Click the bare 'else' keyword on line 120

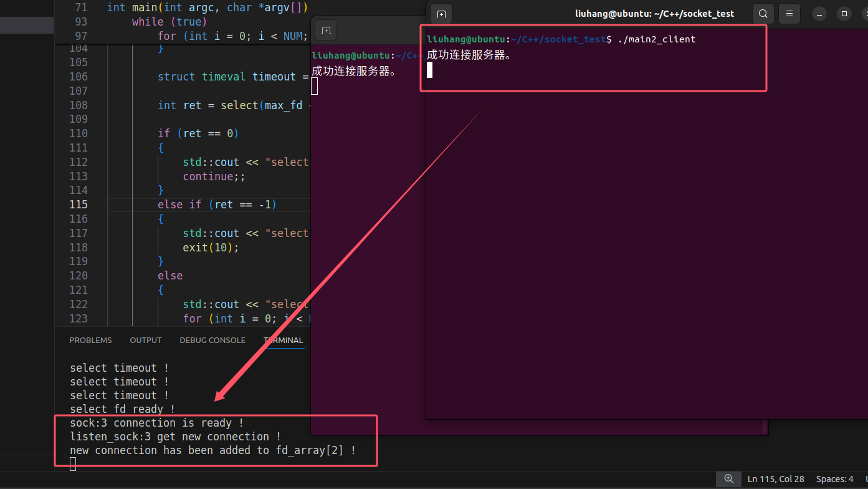170,276
